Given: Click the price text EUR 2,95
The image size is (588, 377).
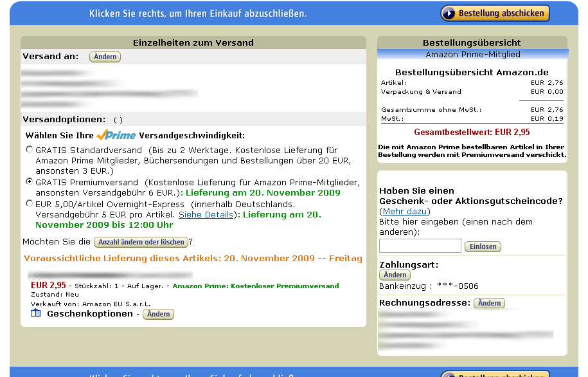Looking at the screenshot, I should pyautogui.click(x=48, y=285).
